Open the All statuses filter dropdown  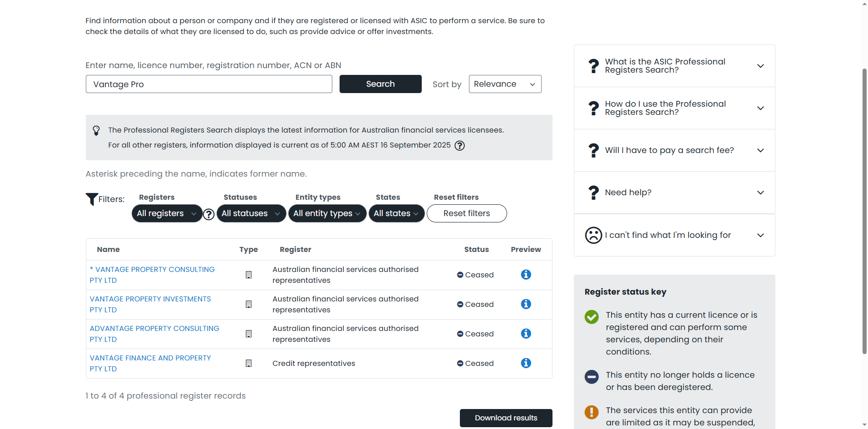[x=251, y=213]
